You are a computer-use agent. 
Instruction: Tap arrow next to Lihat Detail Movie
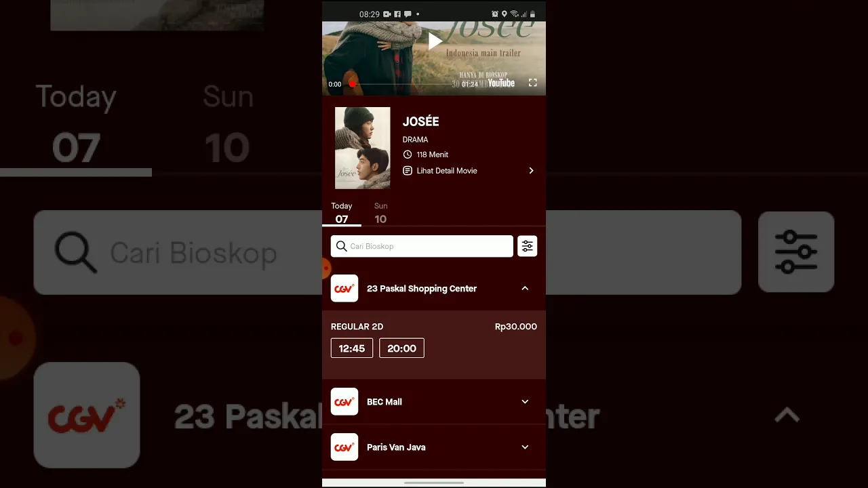531,171
